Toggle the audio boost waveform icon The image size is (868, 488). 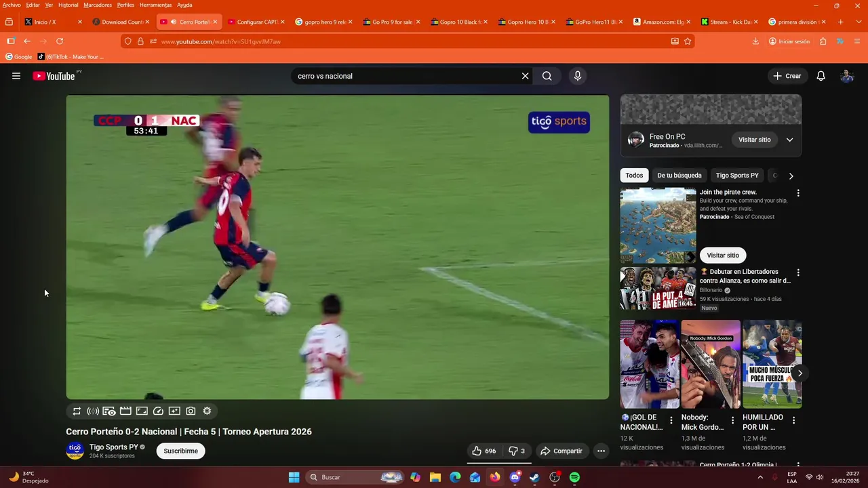93,411
